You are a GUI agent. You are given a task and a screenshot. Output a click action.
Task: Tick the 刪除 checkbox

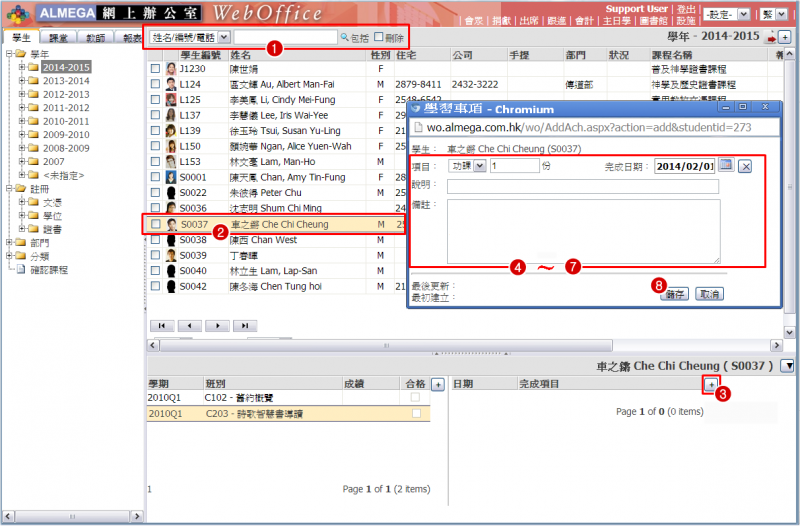click(x=378, y=37)
